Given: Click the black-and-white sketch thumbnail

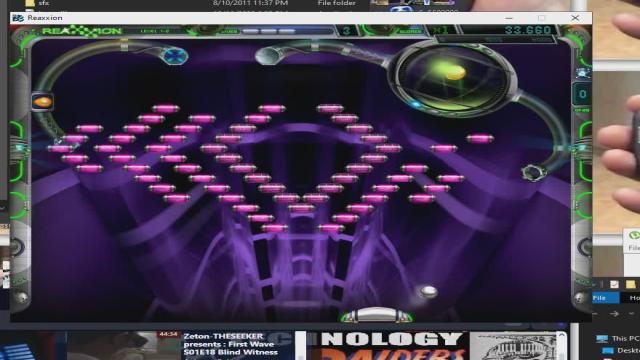Looking at the screenshot, I should (x=514, y=345).
